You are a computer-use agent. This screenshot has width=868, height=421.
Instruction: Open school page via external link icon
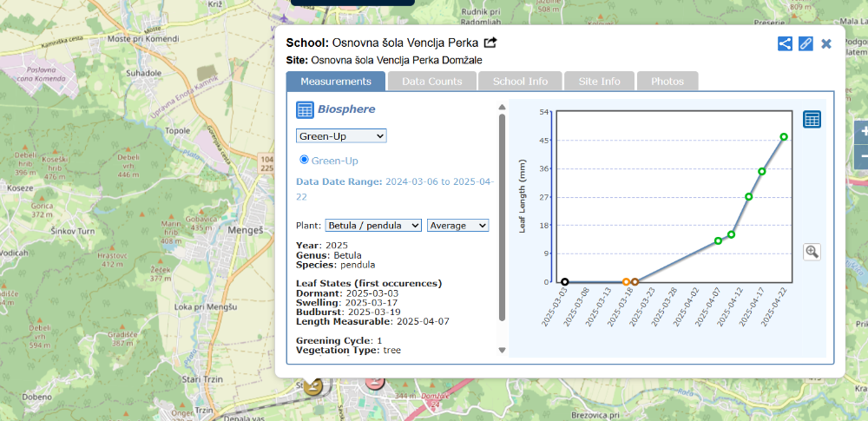point(490,43)
